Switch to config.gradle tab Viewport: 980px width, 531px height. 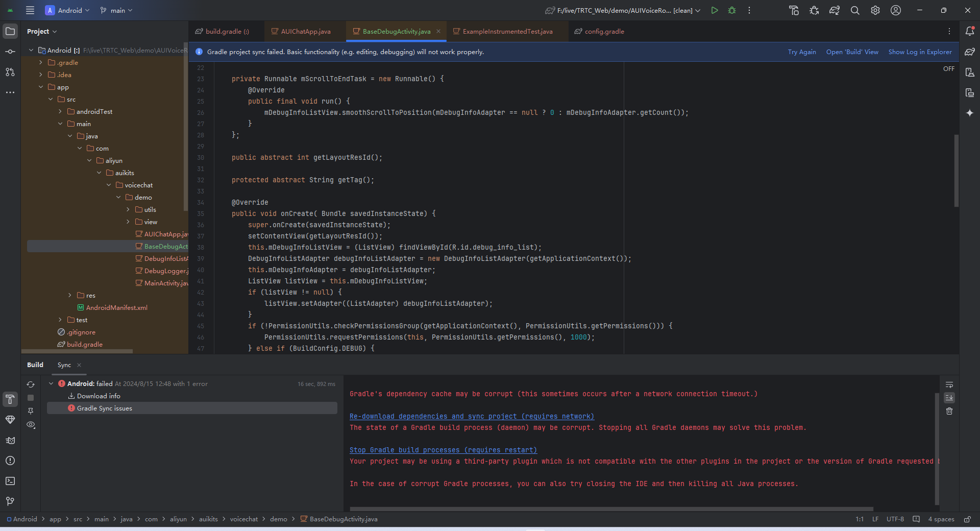tap(599, 31)
